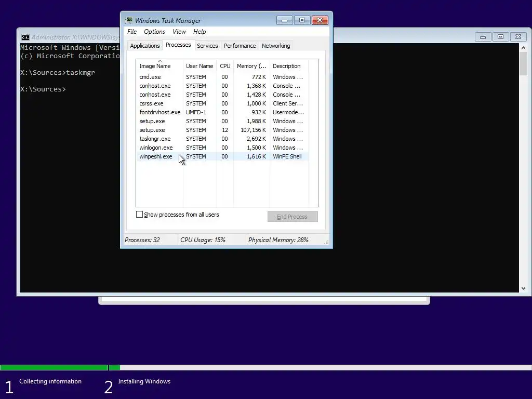Image resolution: width=532 pixels, height=399 pixels.
Task: Click the Command Prompt scrollbar down arrow
Action: [x=523, y=288]
